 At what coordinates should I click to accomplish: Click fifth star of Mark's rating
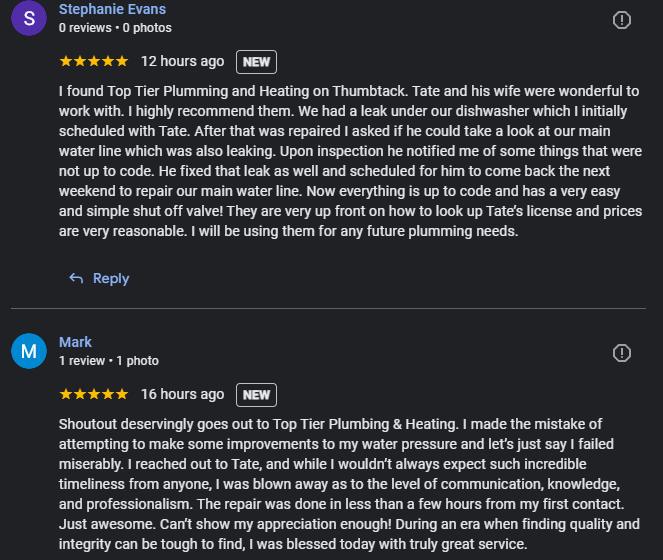(122, 394)
